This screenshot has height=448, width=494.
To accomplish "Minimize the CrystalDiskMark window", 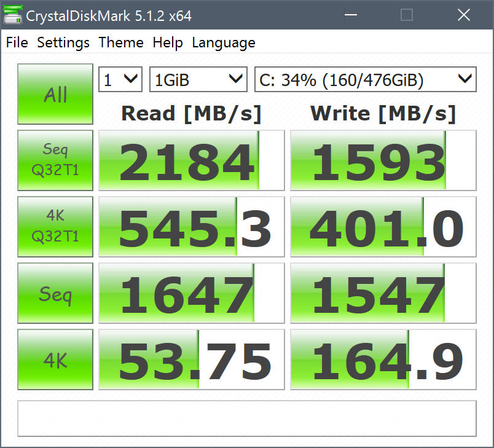I will (351, 15).
